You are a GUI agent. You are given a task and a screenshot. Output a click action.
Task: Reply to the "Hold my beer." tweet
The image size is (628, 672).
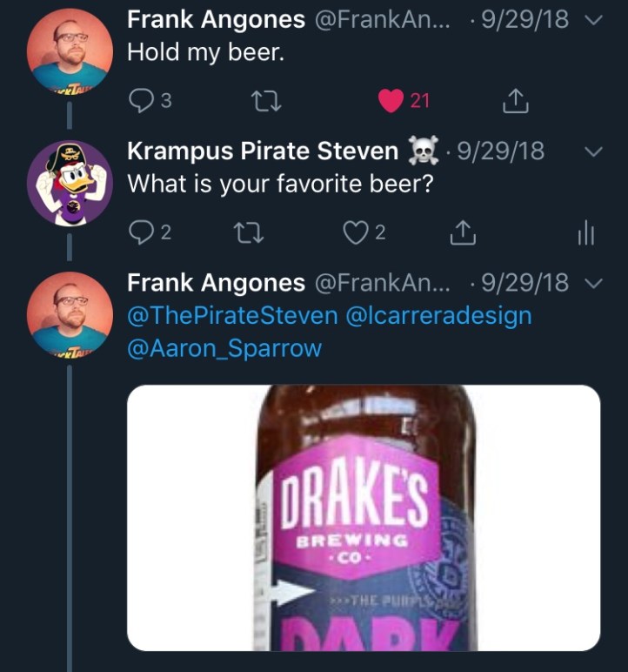coord(139,101)
